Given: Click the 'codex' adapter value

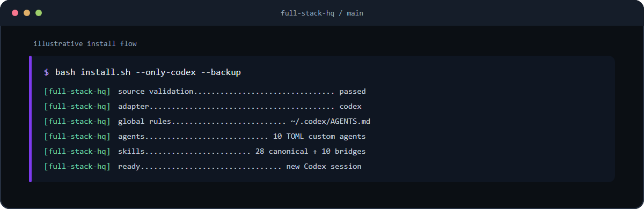Looking at the screenshot, I should [350, 107].
